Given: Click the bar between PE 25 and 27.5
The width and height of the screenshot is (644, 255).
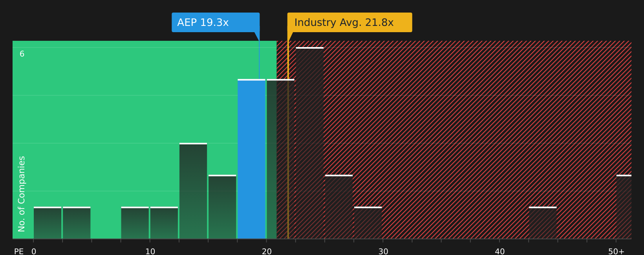Looking at the screenshot, I should 339,207.
